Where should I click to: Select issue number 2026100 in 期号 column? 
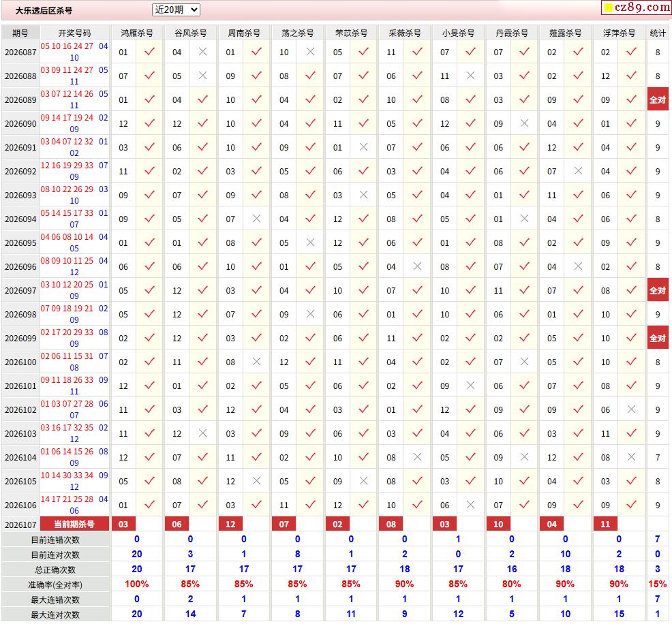(x=20, y=362)
